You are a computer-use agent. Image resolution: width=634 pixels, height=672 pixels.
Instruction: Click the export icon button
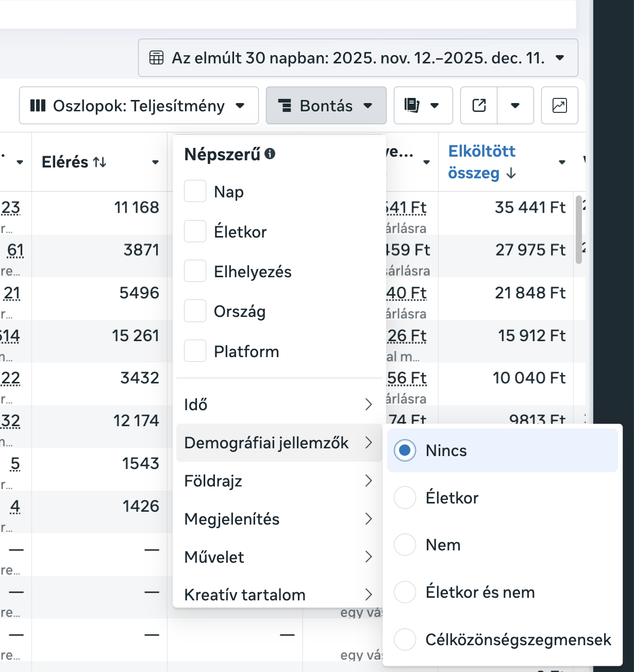click(x=479, y=106)
